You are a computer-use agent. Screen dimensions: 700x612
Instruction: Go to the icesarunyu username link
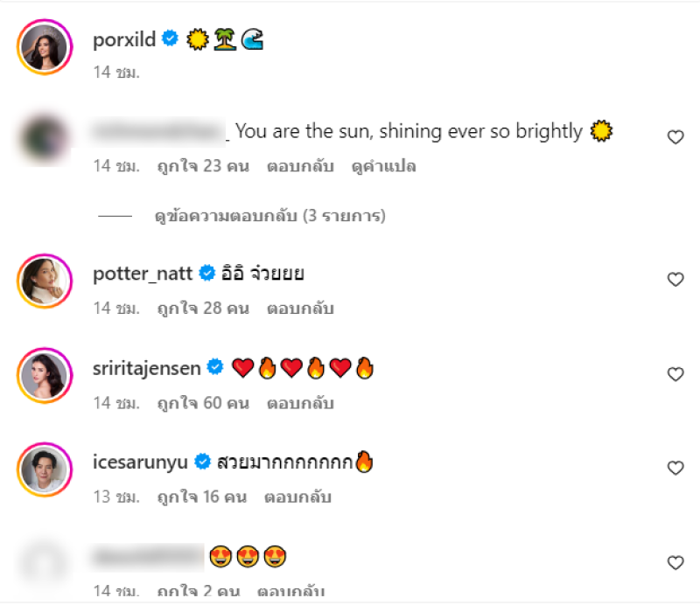[140, 462]
